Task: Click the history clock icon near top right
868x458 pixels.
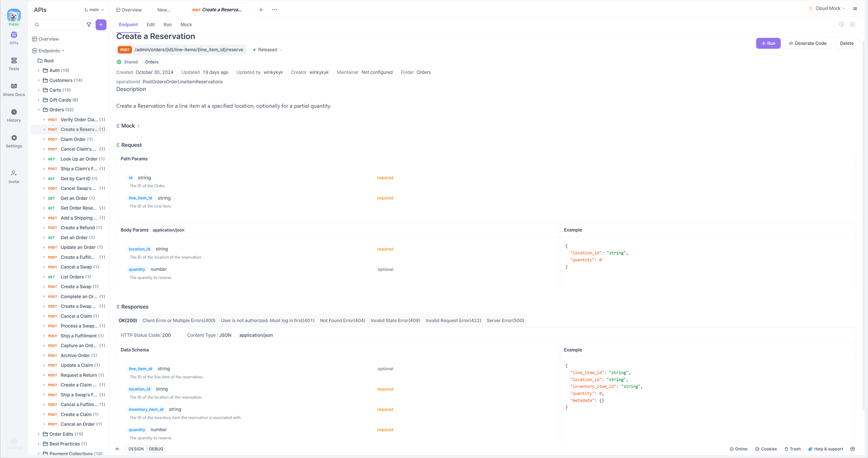Action: coord(842,25)
